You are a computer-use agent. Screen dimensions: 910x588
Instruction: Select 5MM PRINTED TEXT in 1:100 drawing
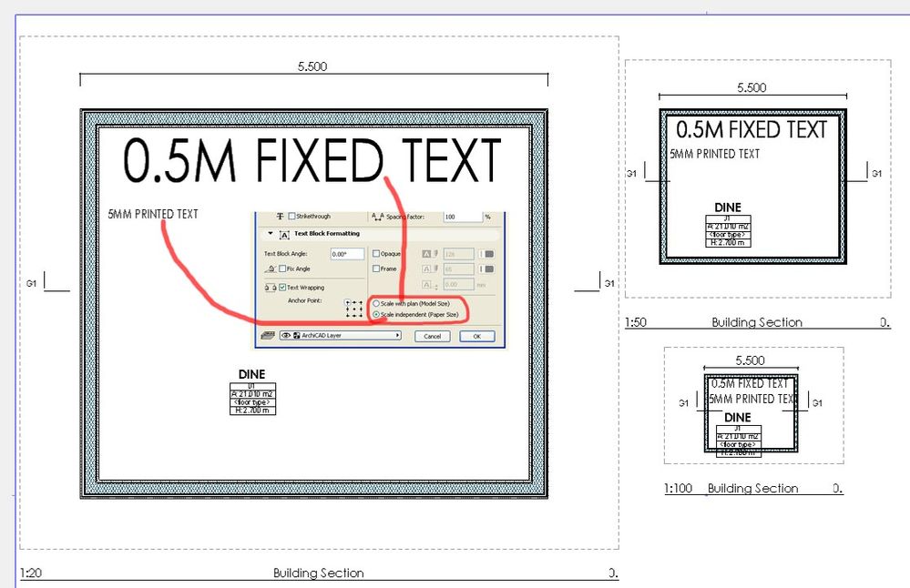tap(752, 399)
